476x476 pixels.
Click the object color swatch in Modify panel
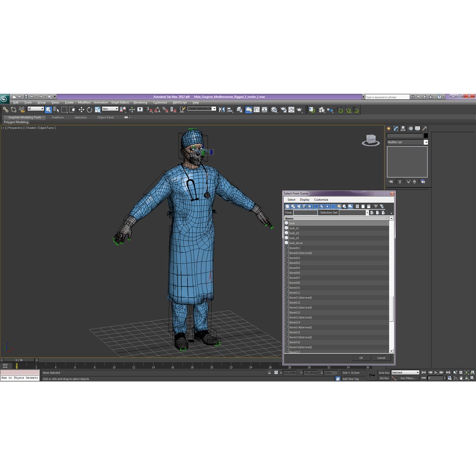tap(426, 136)
